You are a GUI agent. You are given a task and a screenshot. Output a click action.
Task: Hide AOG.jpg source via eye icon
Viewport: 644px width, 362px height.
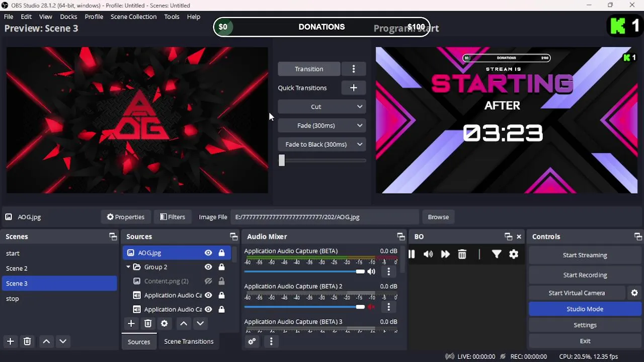[x=208, y=253]
